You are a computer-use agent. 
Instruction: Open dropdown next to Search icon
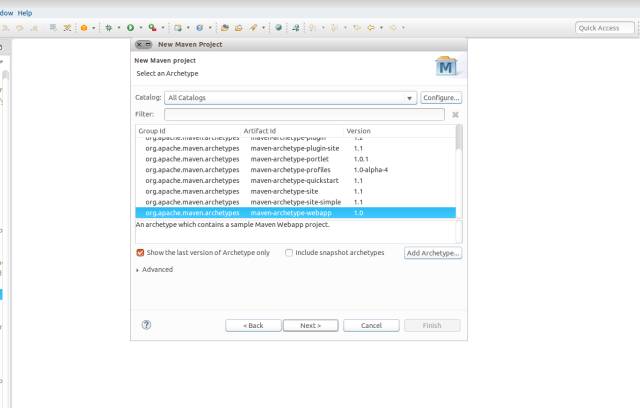pyautogui.click(x=264, y=28)
